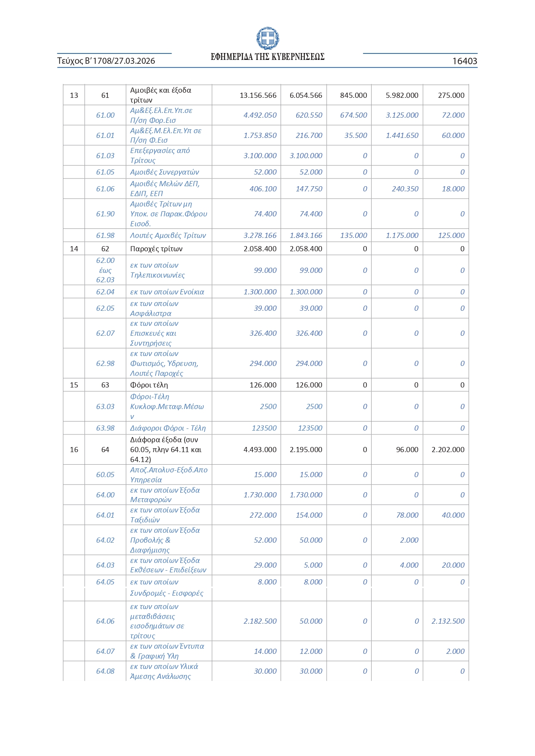The width and height of the screenshot is (535, 756).
Task: Click the Φόροι τέλη row label
Action: (x=149, y=385)
